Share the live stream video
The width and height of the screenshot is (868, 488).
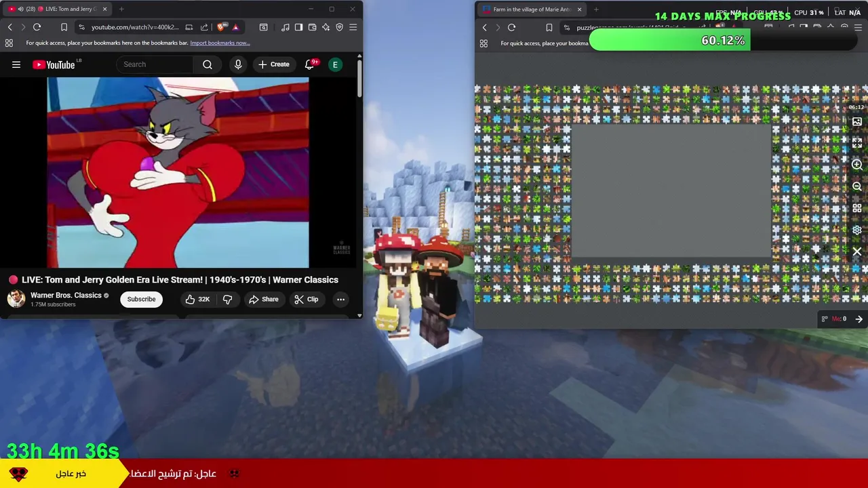(x=264, y=299)
